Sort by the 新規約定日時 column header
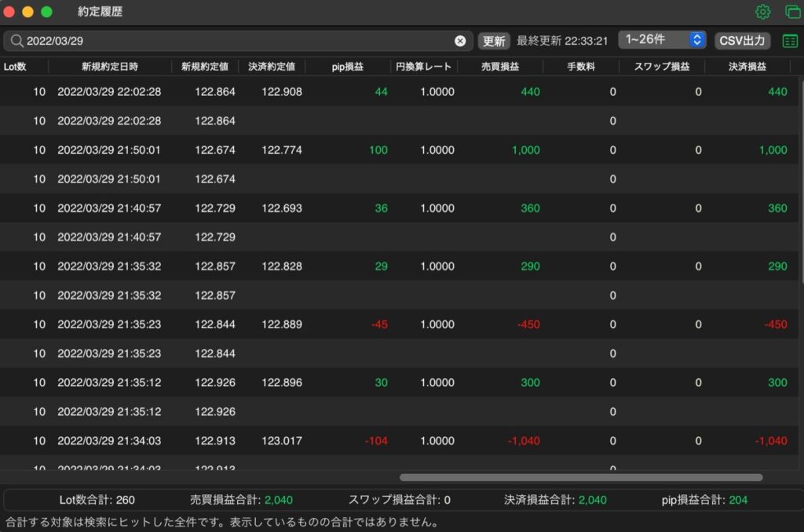804x532 pixels. (110, 67)
